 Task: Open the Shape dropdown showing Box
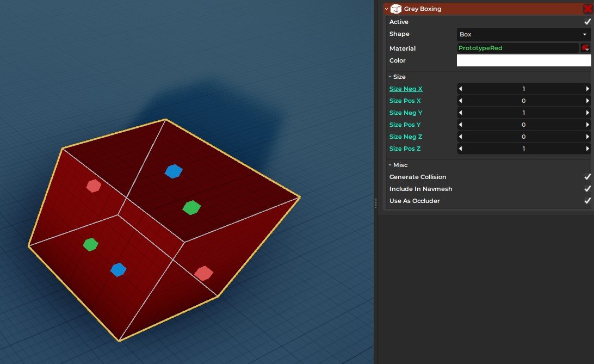click(523, 34)
